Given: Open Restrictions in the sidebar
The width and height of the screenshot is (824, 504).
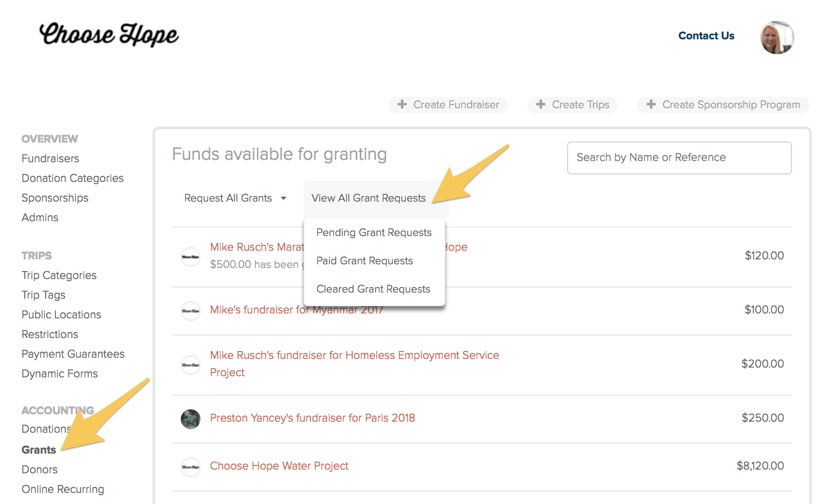Looking at the screenshot, I should (50, 334).
